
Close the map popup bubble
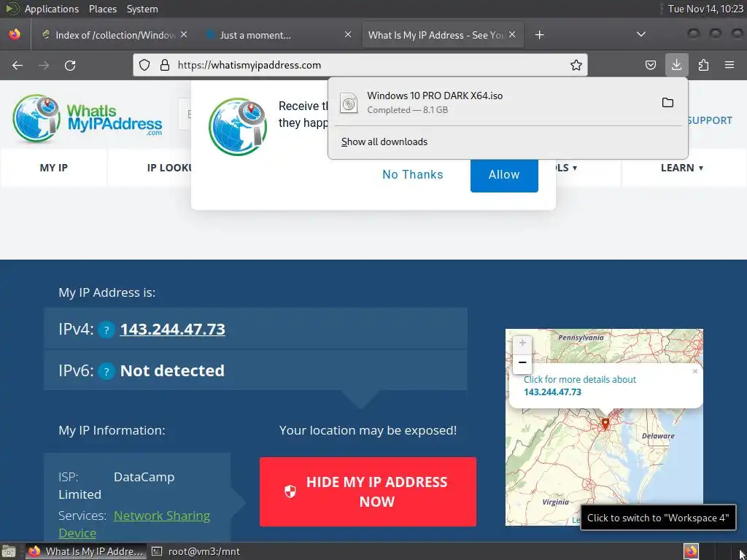point(695,371)
